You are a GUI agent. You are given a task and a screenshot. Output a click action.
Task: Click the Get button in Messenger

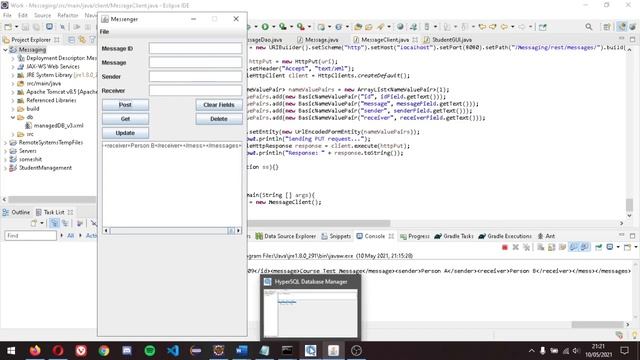(x=125, y=119)
